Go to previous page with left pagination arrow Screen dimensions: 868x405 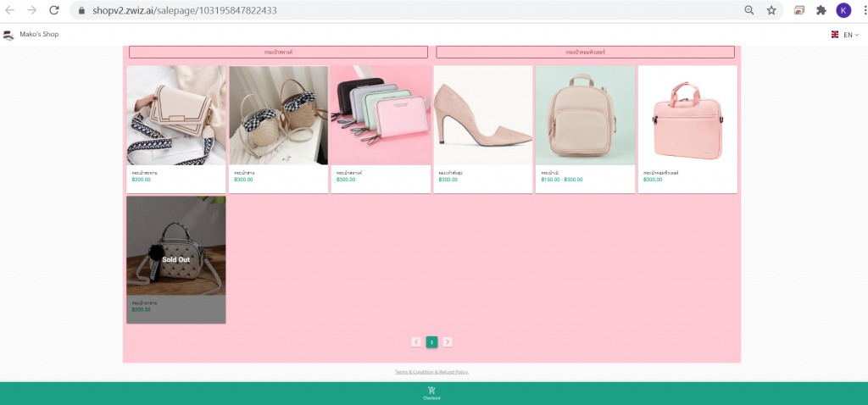(x=416, y=342)
